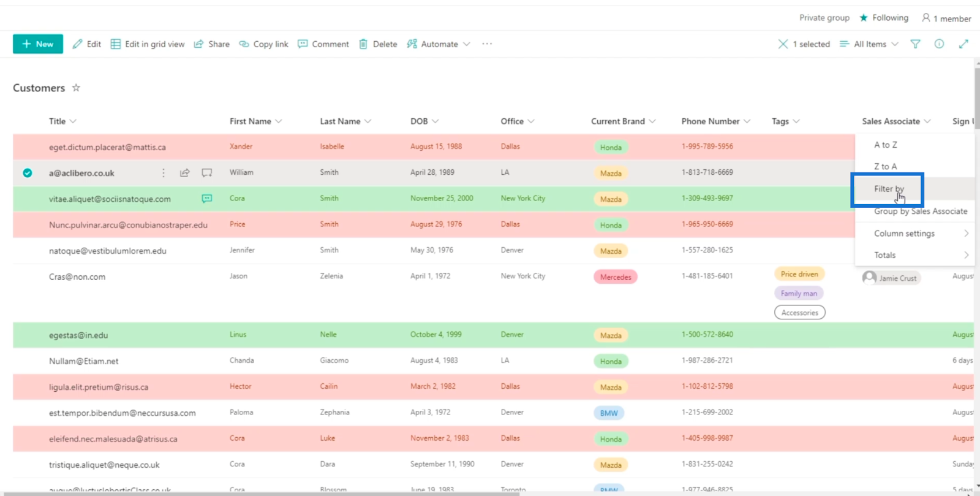Screen dimensions: 980x496
Task: Open the comment on the vitae.aliquet row
Action: click(207, 199)
